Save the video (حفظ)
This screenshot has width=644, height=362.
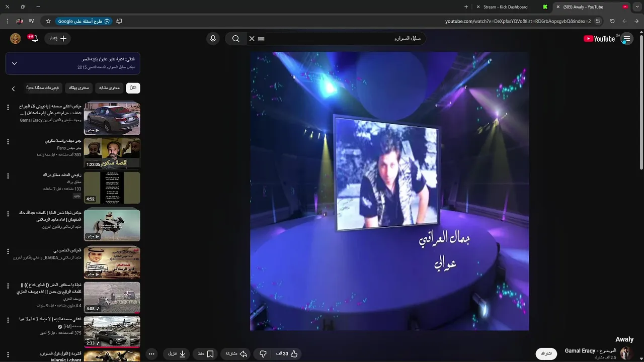tap(206, 354)
